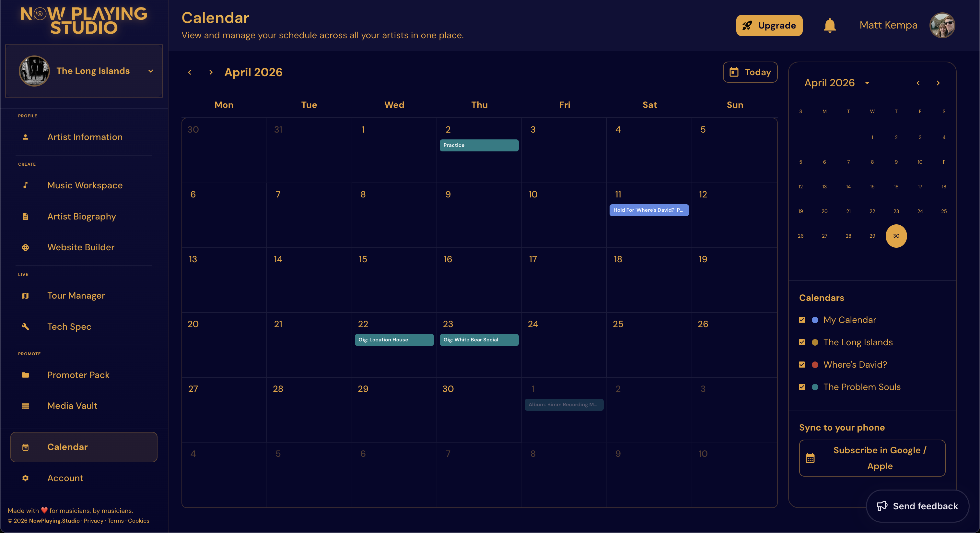Click the Tour Manager map icon
Screen dimensions: 980x533
point(26,296)
